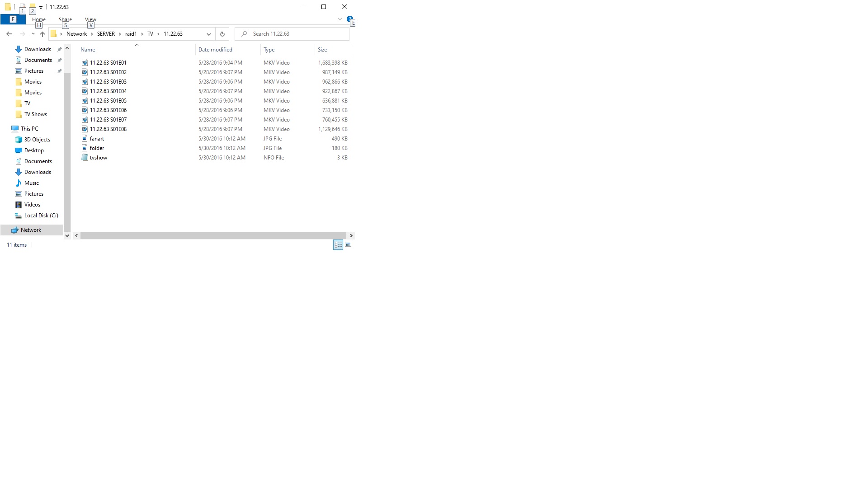Expand the address bar history dropdown

click(208, 34)
